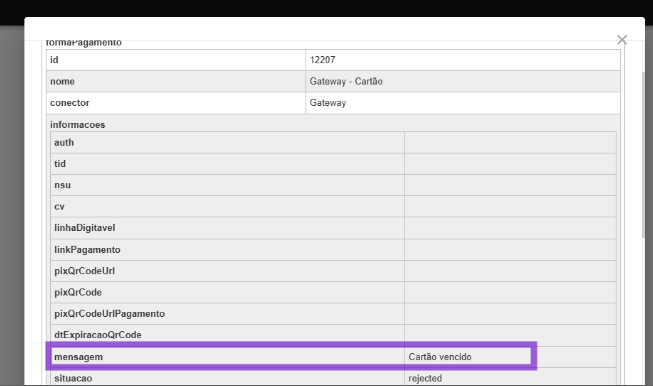
Task: Click the situacao row label
Action: tap(73, 379)
